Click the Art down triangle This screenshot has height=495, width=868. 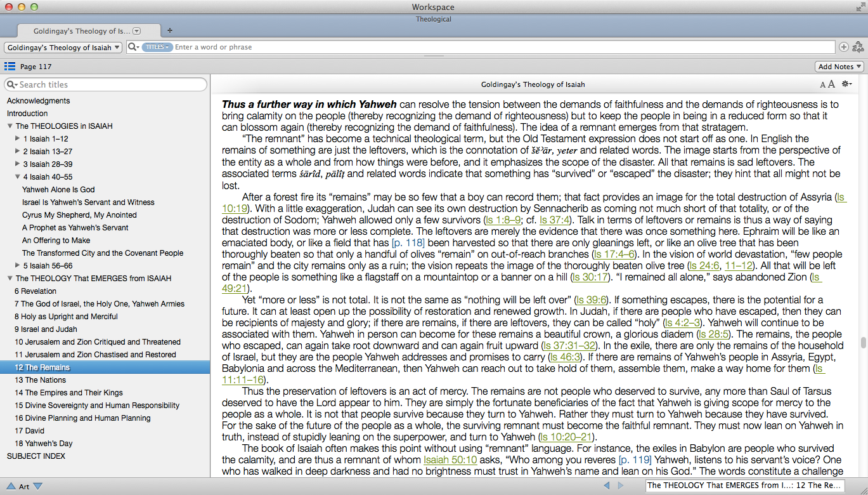[x=38, y=486]
